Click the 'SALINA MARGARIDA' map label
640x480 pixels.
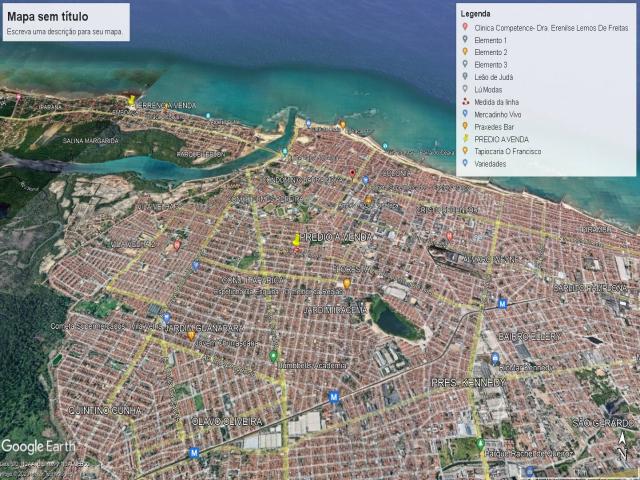91,141
